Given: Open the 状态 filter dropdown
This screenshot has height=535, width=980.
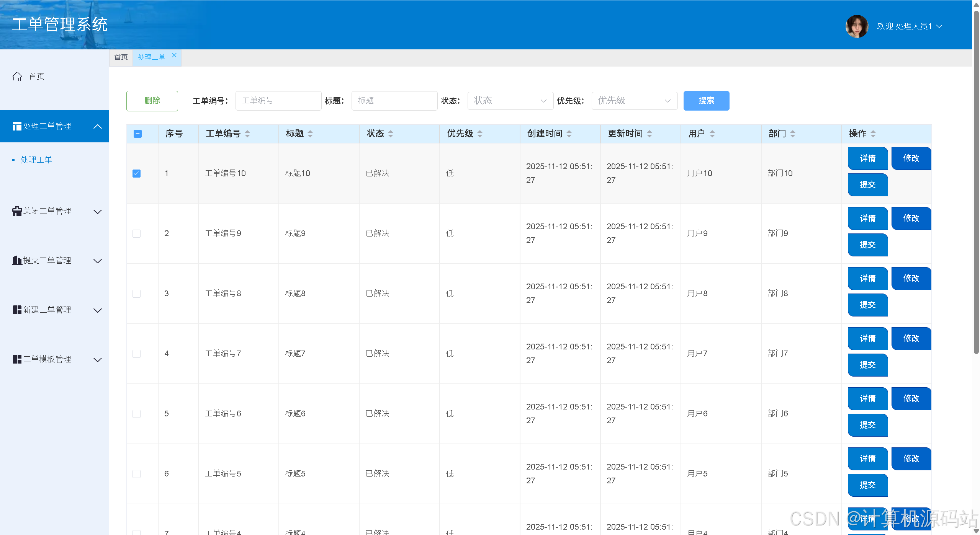Looking at the screenshot, I should pos(510,101).
